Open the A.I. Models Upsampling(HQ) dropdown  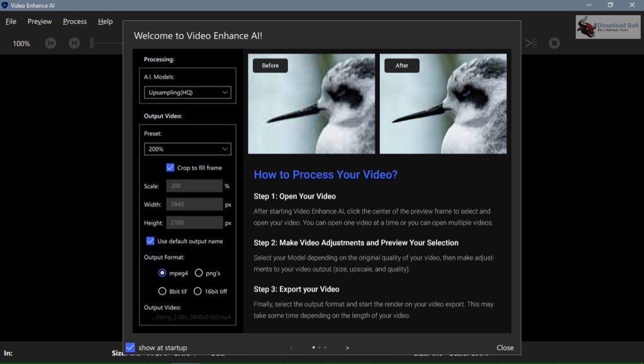(x=187, y=93)
